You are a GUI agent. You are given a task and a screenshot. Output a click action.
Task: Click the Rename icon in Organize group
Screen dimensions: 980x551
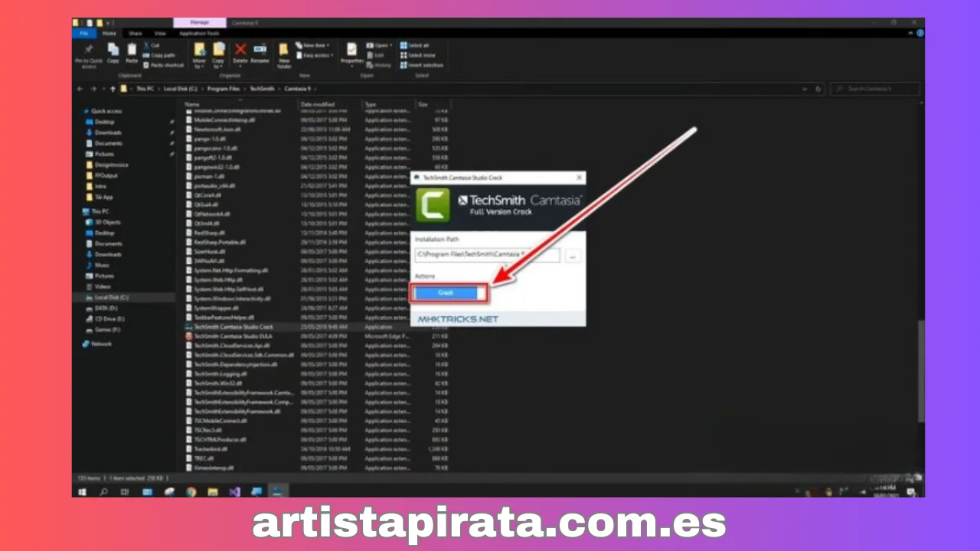(260, 51)
